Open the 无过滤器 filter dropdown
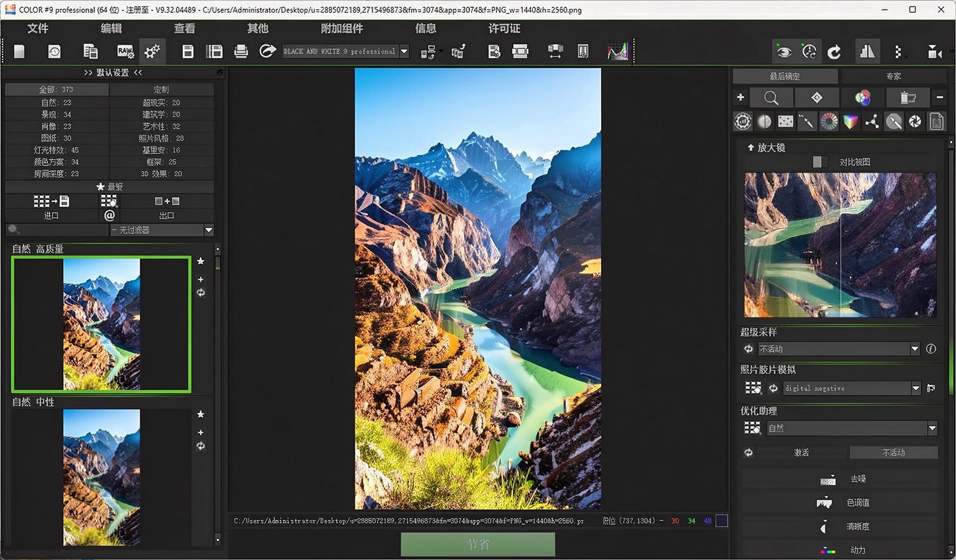The height and width of the screenshot is (560, 956). tap(161, 230)
